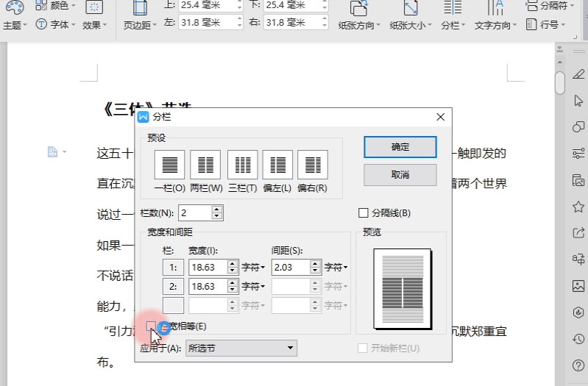Open the 字体 font scheme menu

pyautogui.click(x=55, y=25)
